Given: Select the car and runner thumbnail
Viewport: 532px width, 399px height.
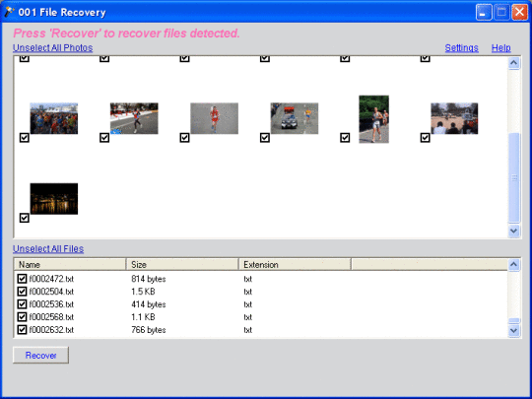Looking at the screenshot, I should tap(295, 118).
